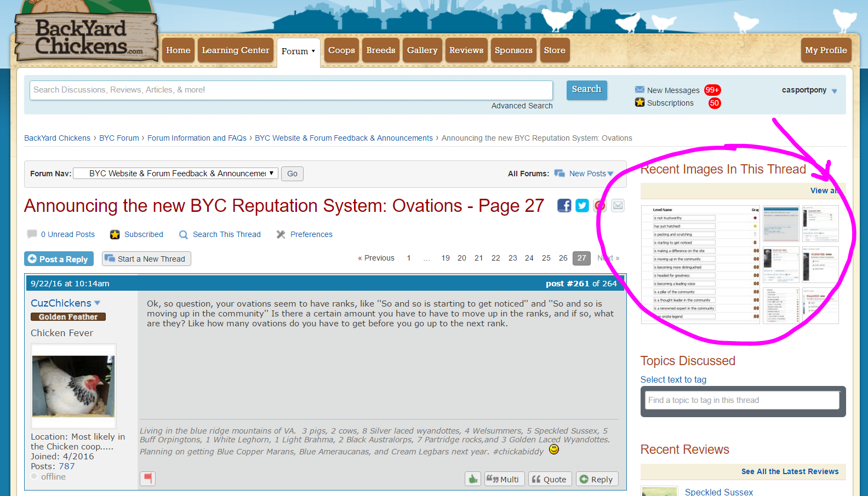The image size is (868, 496).
Task: Toggle the Subscribed thread star
Action: pyautogui.click(x=115, y=234)
